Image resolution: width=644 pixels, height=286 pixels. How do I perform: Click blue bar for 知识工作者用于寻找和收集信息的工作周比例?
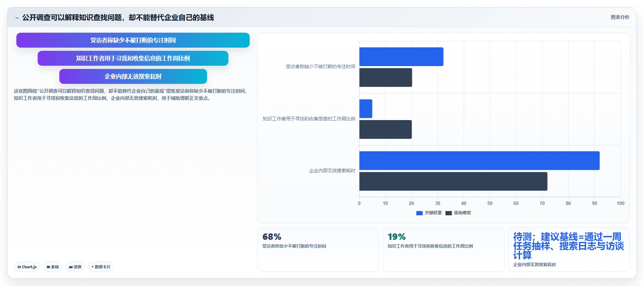coord(366,109)
